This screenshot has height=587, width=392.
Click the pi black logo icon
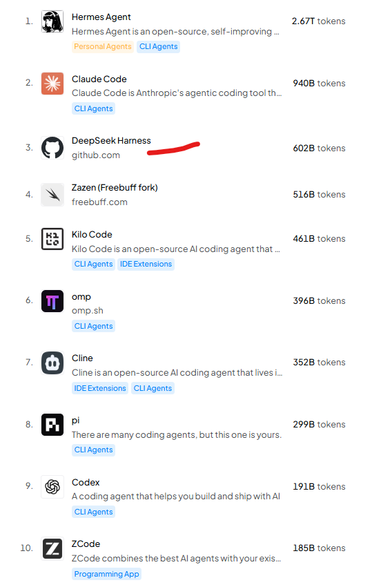[x=52, y=425]
